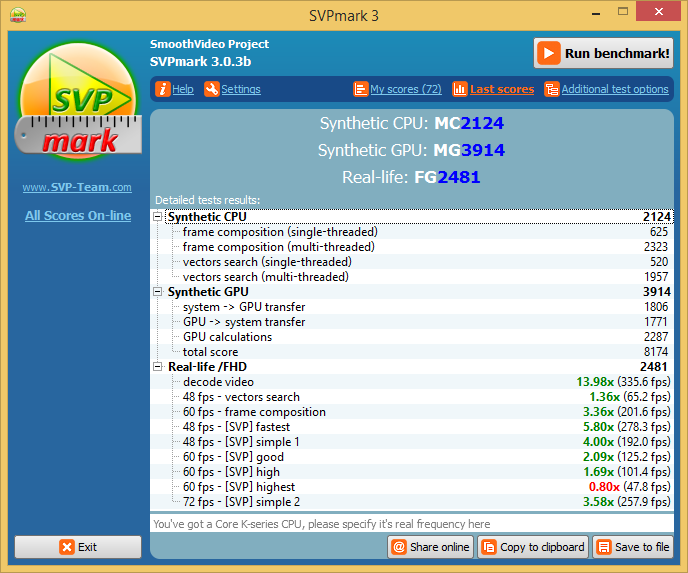Collapse the Real-life /FHD tree group
Image resolution: width=688 pixels, height=573 pixels.
tap(158, 367)
